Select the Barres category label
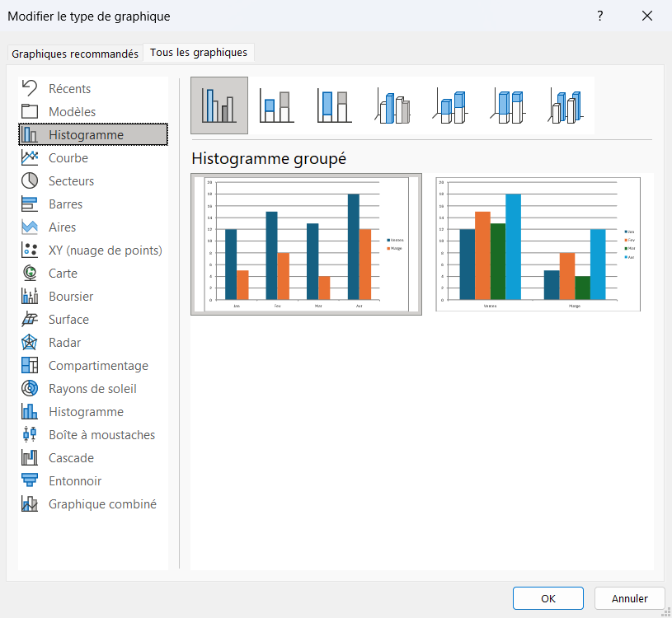 point(66,204)
